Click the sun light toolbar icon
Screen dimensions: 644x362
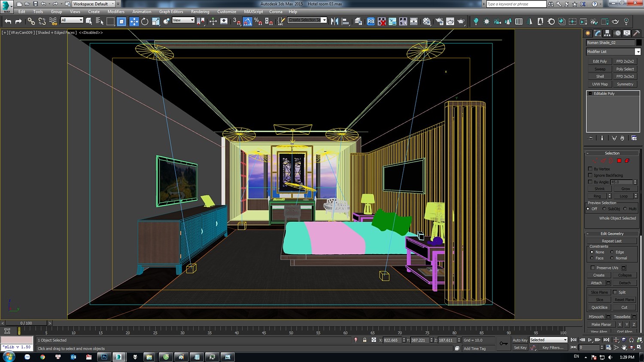pos(486,21)
